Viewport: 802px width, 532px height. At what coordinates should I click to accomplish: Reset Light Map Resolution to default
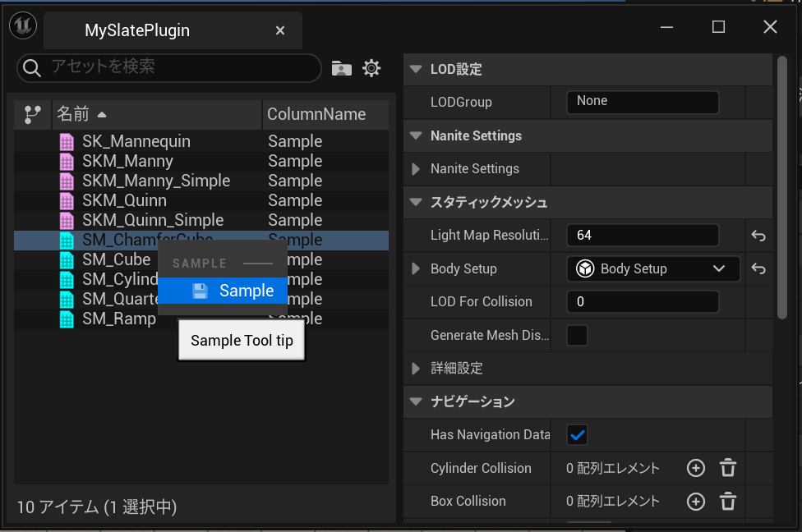pyautogui.click(x=758, y=236)
